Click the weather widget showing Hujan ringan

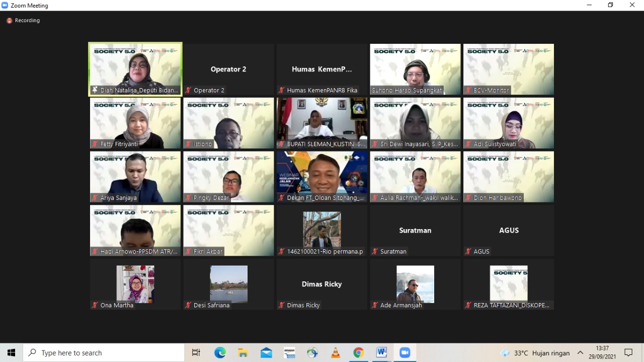[535, 352]
